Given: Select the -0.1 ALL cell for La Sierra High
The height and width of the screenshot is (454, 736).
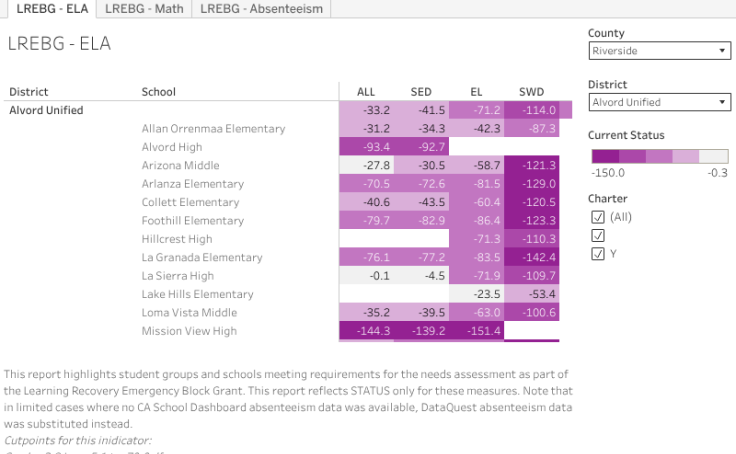Looking at the screenshot, I should 366,276.
